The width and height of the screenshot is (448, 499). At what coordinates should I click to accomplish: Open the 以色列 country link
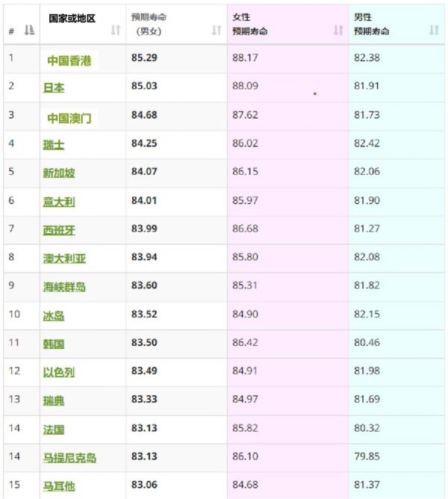(x=59, y=372)
